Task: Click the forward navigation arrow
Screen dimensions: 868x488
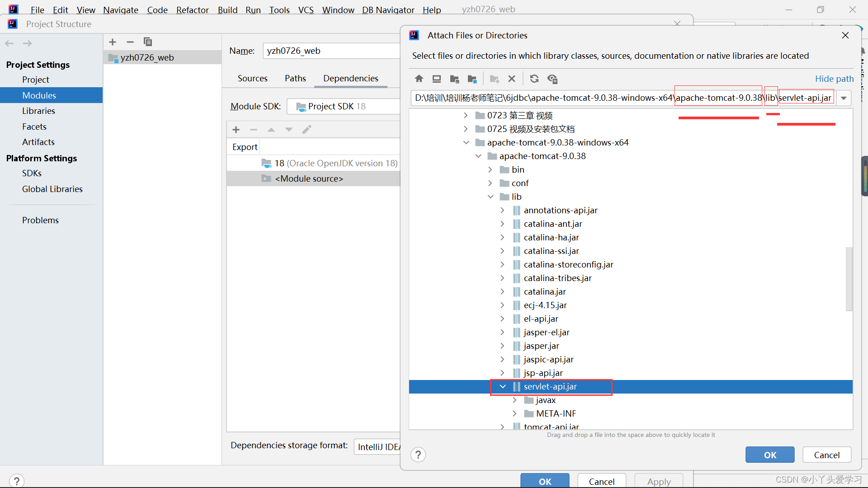Action: pos(27,43)
